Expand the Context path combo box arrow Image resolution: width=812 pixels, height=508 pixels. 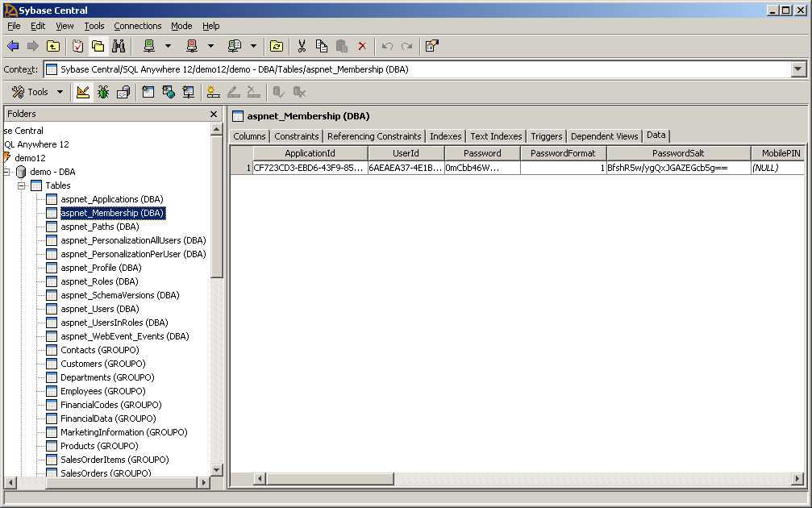coord(798,69)
